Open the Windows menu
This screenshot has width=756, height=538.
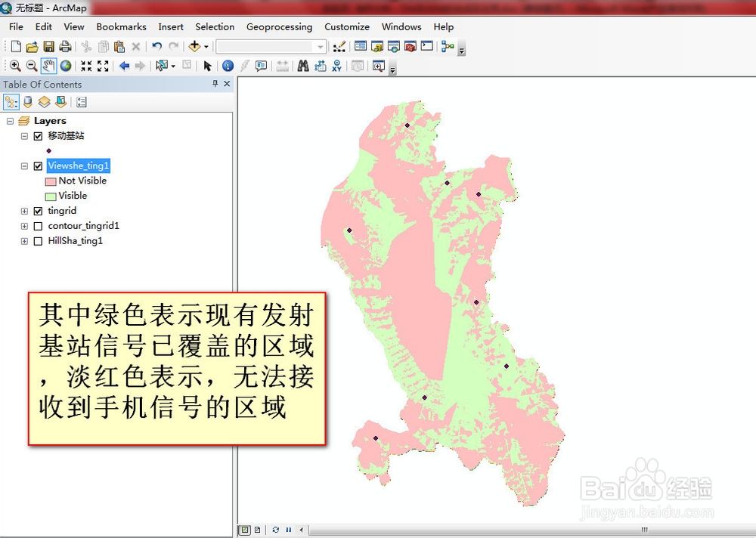(x=401, y=27)
